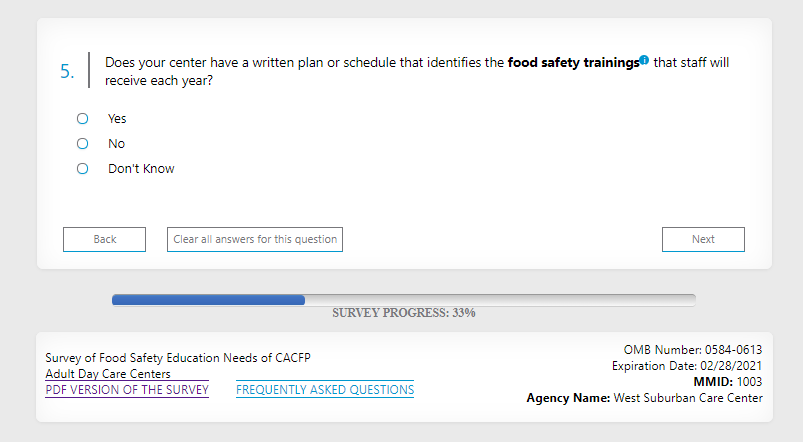Click the MMID 1003 text

click(x=728, y=382)
